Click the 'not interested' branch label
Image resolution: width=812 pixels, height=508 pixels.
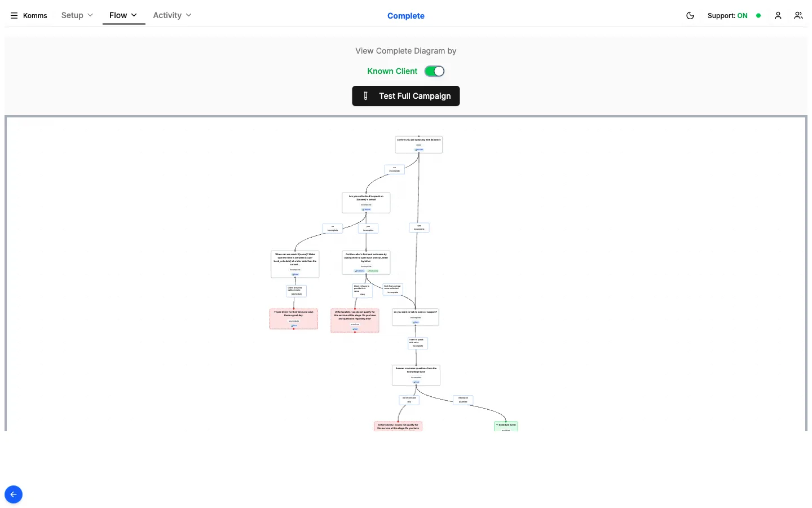pos(409,400)
